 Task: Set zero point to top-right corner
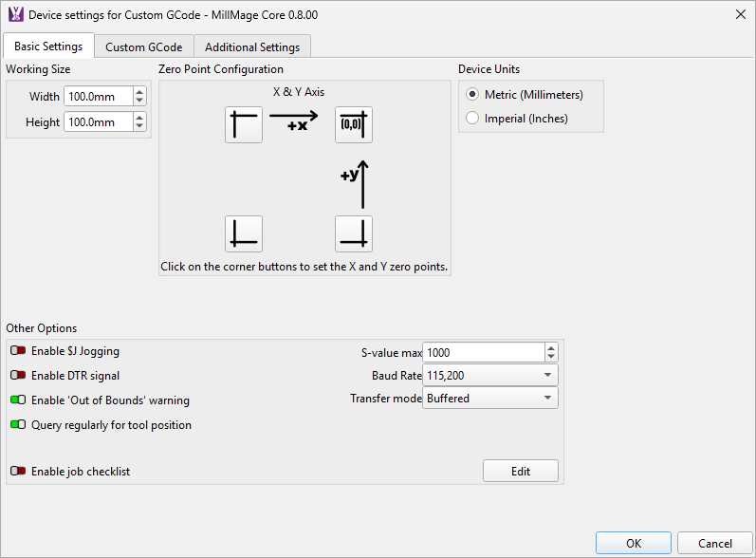[353, 124]
